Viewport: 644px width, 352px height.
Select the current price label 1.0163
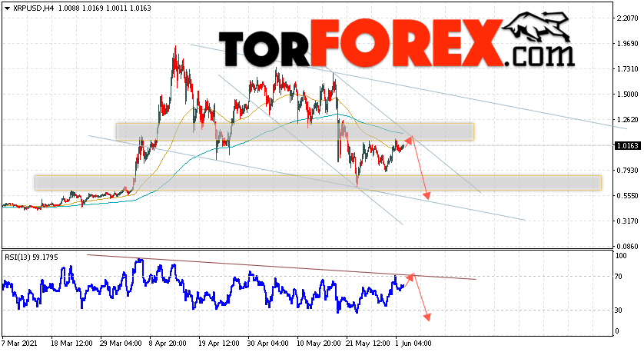tap(628, 146)
